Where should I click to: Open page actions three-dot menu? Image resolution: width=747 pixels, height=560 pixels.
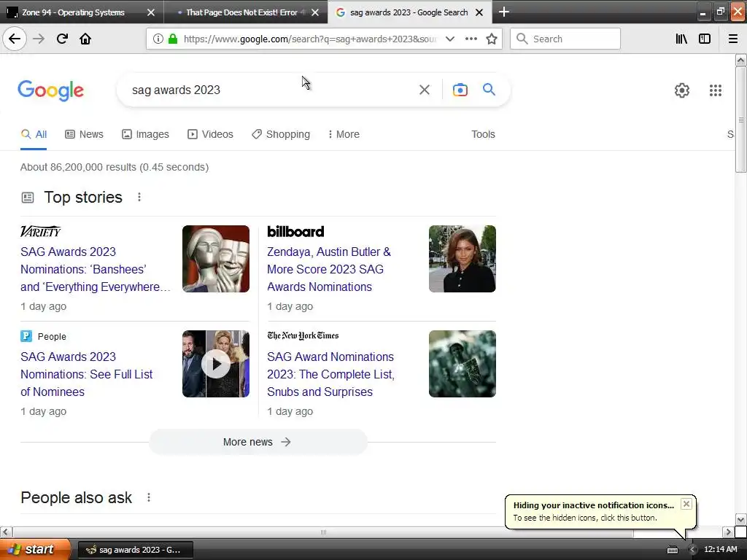click(x=471, y=39)
